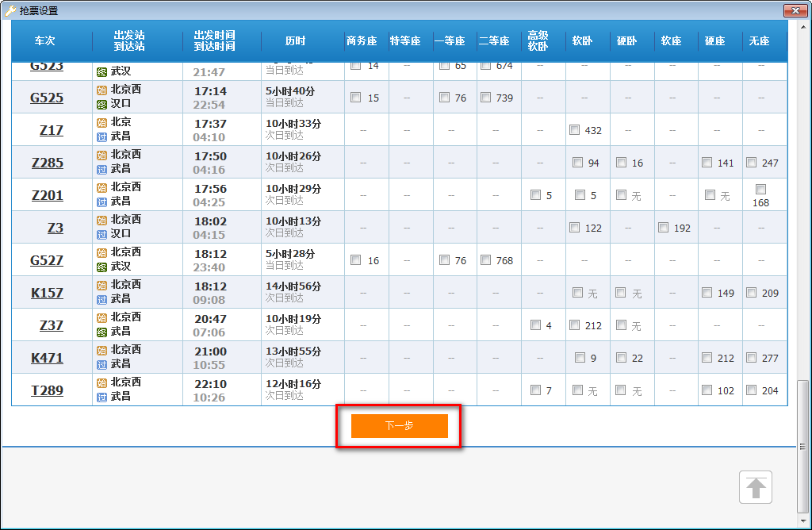Click the 过 pass-through icon for Z17 武昌
The height and width of the screenshot is (530, 812).
coord(101,137)
